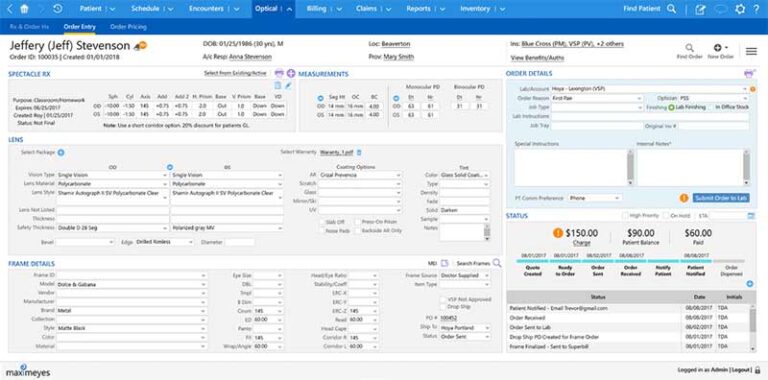The image size is (768, 380).
Task: Click the Select Package plus icon
Action: tap(61, 152)
